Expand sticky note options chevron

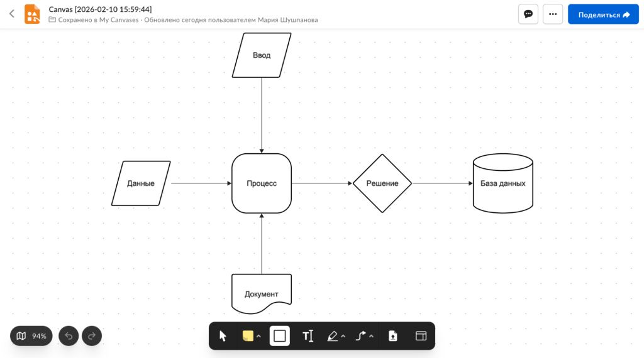tap(258, 336)
